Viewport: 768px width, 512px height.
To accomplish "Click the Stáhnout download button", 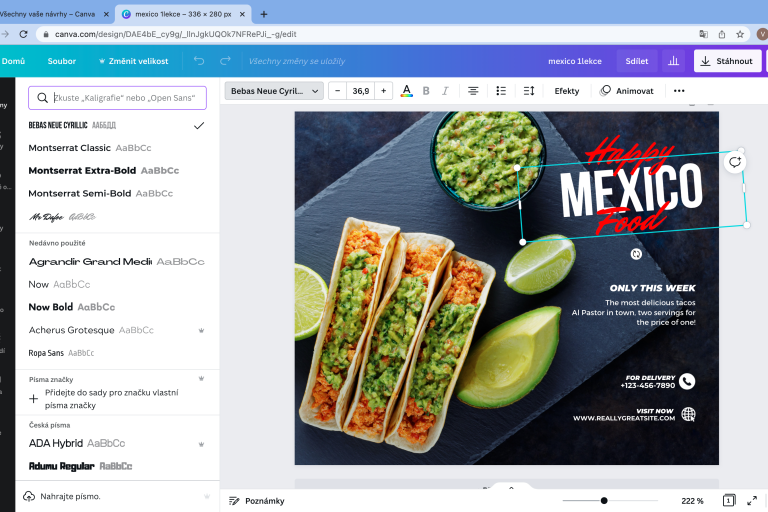I will click(727, 61).
